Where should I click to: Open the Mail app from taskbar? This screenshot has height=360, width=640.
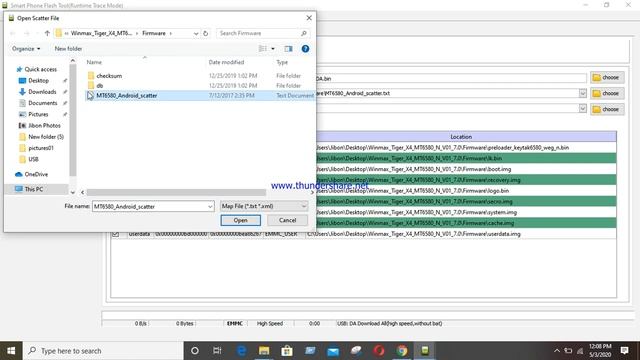tap(333, 351)
